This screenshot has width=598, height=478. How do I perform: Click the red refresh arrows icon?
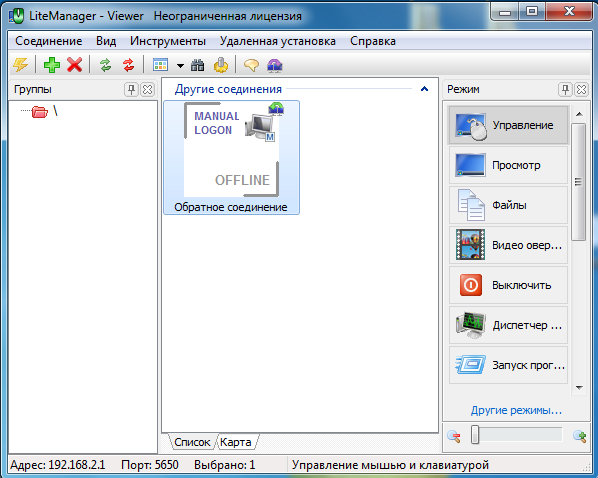[129, 65]
